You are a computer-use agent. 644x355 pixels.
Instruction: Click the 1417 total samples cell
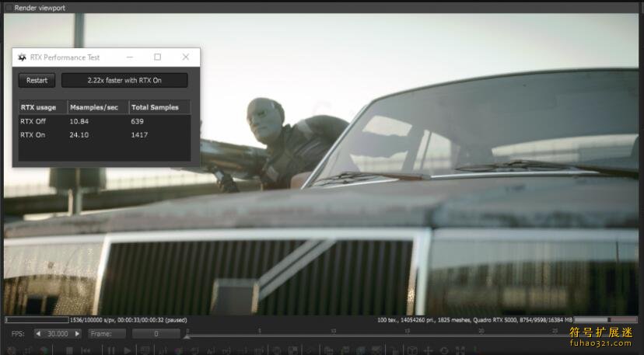coord(139,134)
